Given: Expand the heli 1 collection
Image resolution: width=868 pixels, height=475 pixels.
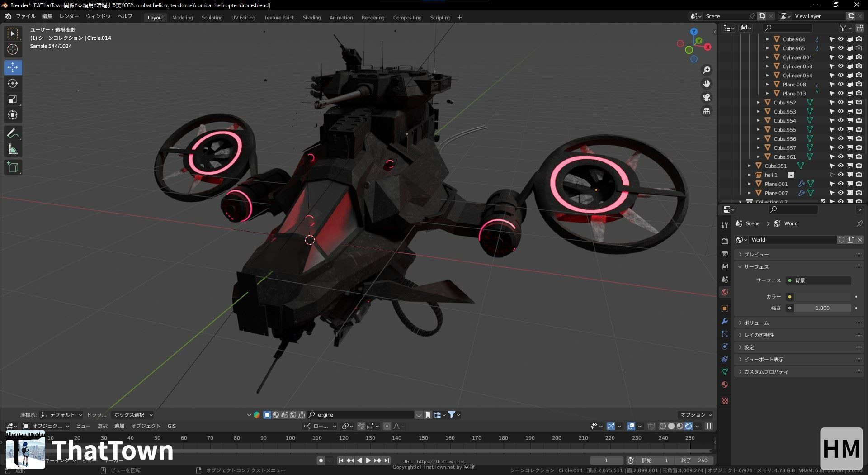Looking at the screenshot, I should [749, 175].
